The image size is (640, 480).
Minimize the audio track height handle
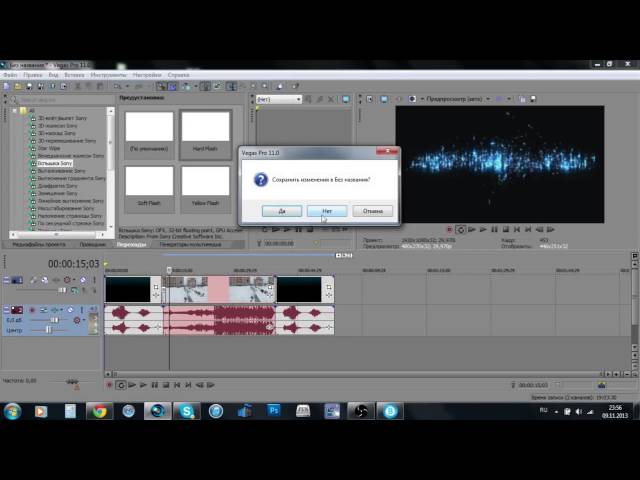click(6, 310)
